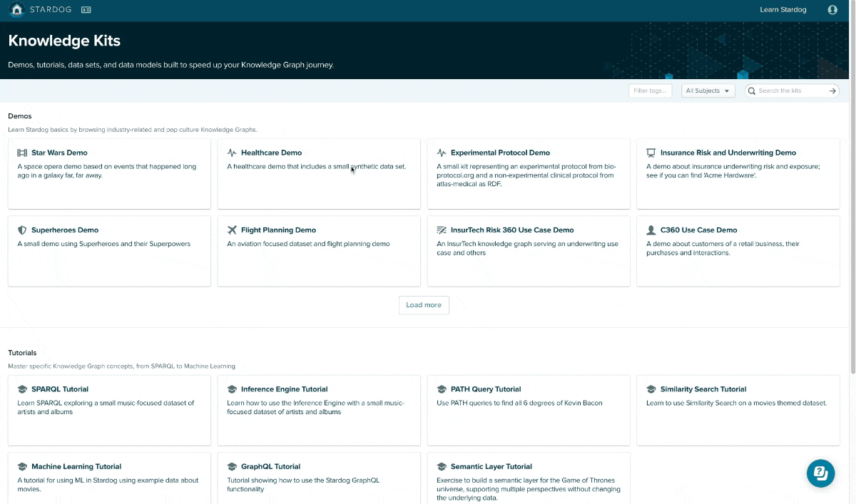
Task: Click the Experimental Protocol Demo pulse icon
Action: (x=442, y=153)
